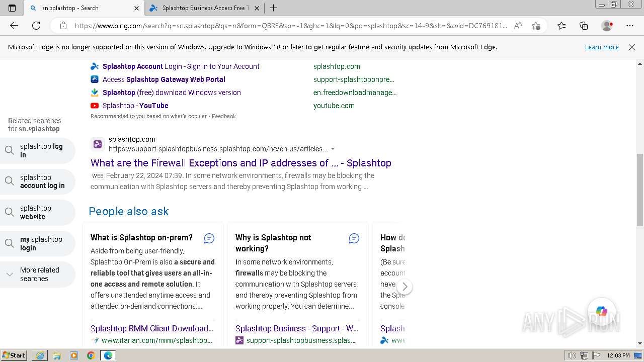This screenshot has width=644, height=362.
Task: Click the vertical page scrollbar
Action: tap(640, 190)
